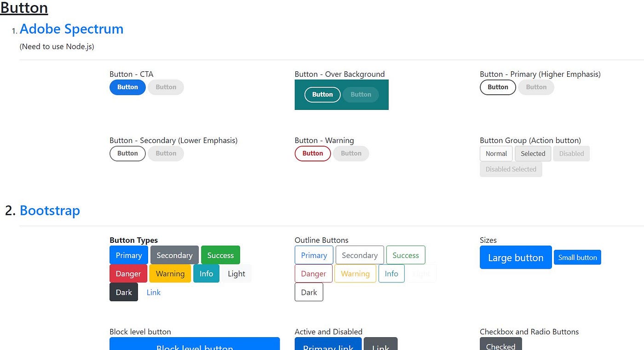The width and height of the screenshot is (644, 350).
Task: Click Normal in the Button Group
Action: [x=496, y=153]
